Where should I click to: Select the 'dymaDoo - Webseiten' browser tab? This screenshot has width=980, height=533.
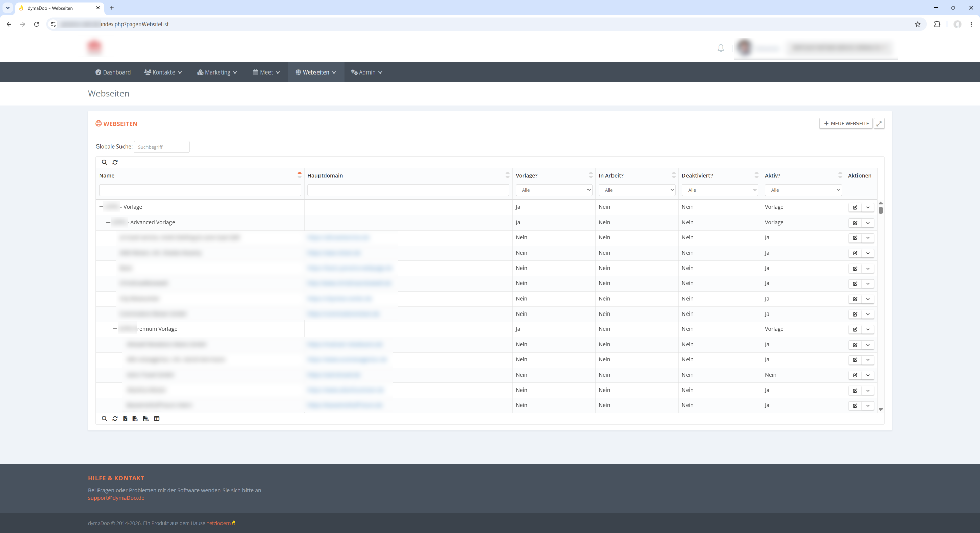pos(59,8)
